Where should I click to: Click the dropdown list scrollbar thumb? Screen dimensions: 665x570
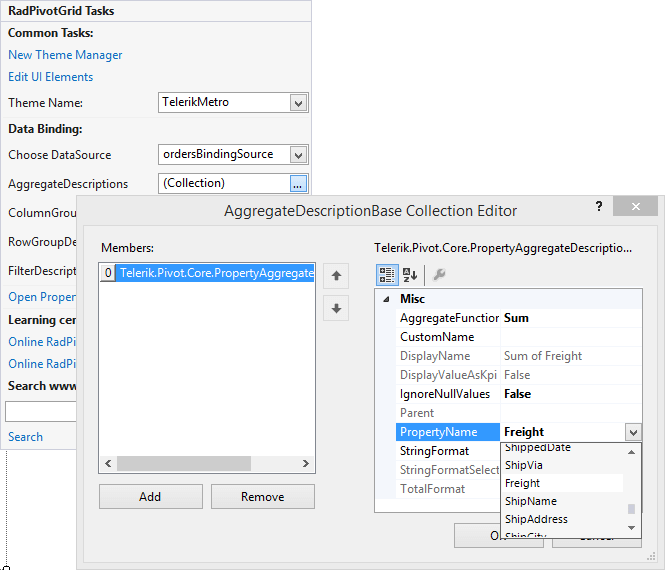[x=631, y=509]
